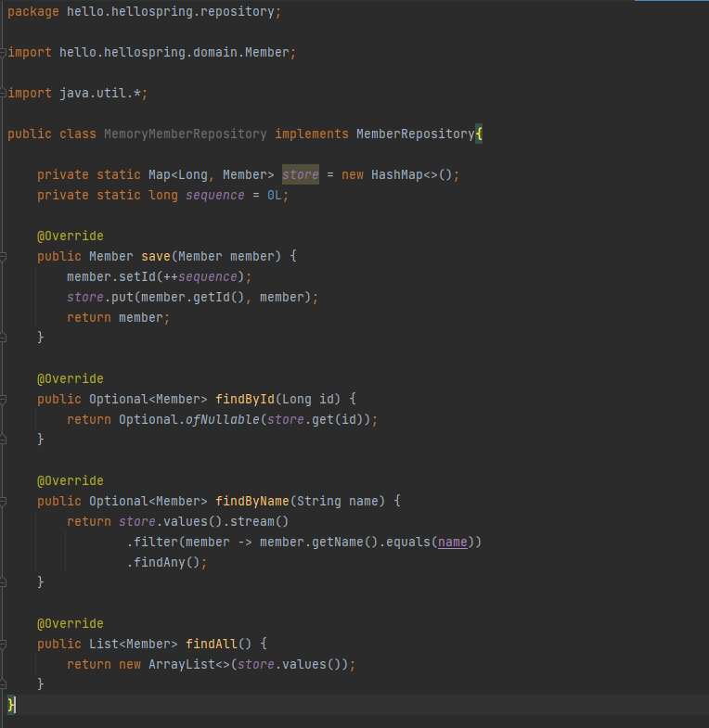The image size is (709, 728).
Task: Click the MemoryMemberRepository class name
Action: point(186,134)
